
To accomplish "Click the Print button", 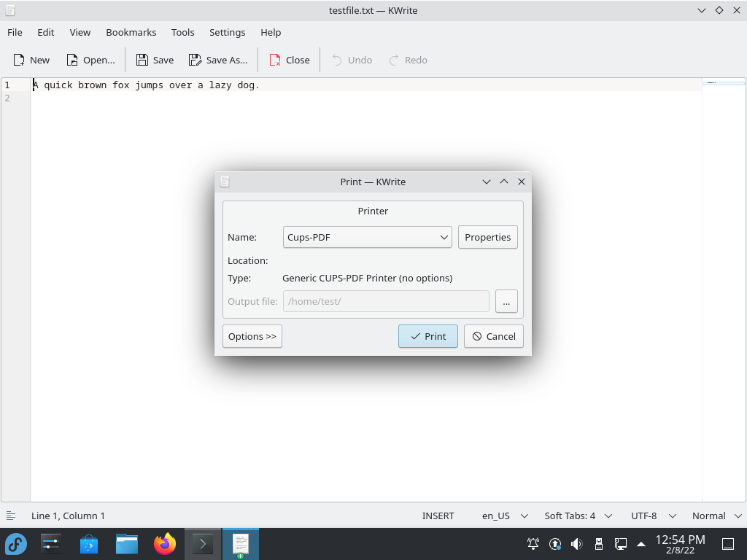I will tap(427, 336).
